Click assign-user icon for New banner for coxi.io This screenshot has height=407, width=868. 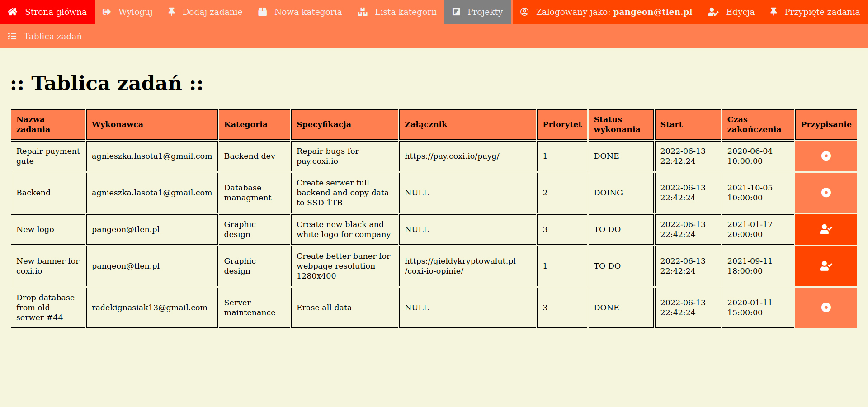(x=826, y=266)
